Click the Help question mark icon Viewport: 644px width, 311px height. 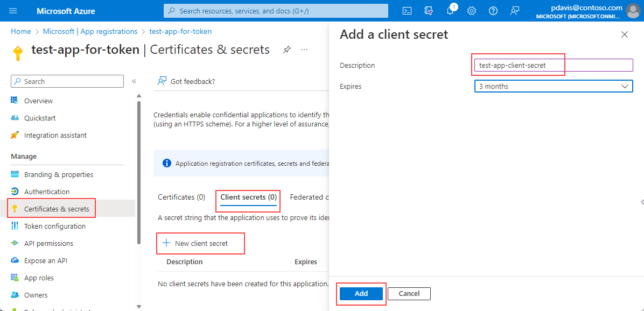click(493, 11)
